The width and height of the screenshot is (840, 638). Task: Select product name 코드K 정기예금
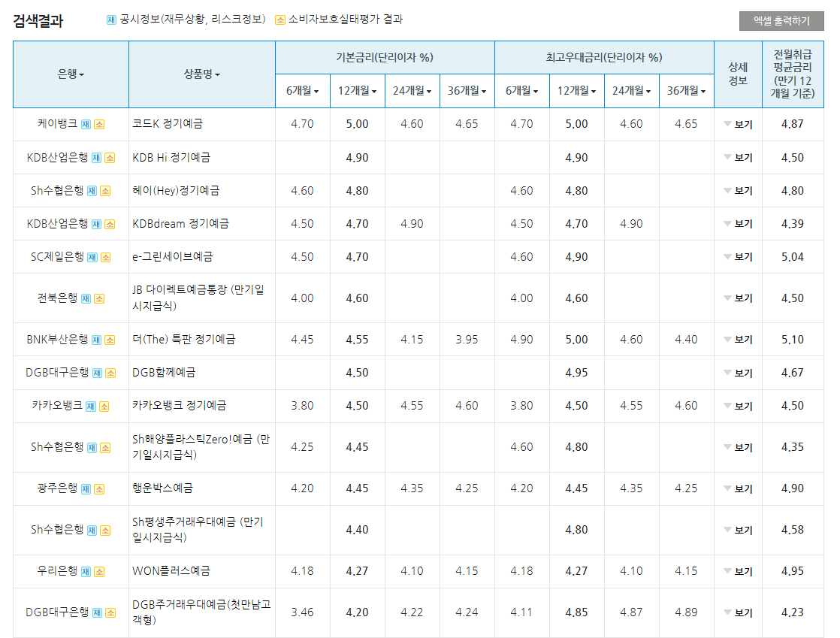coord(168,124)
